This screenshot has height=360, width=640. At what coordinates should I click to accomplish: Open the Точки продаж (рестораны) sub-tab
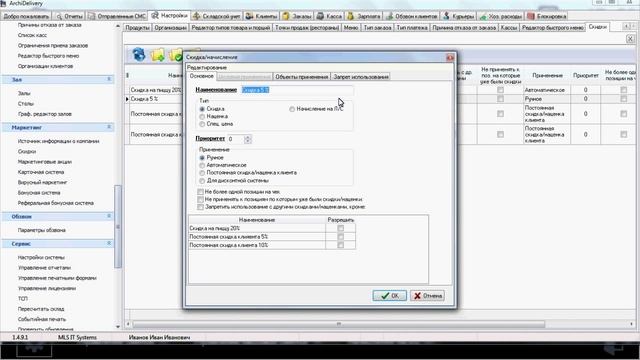pyautogui.click(x=307, y=27)
